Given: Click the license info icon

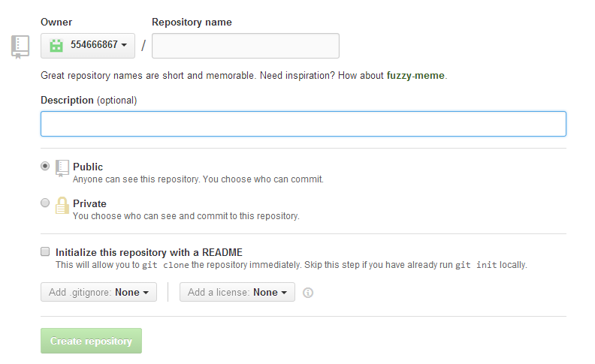Looking at the screenshot, I should point(307,293).
